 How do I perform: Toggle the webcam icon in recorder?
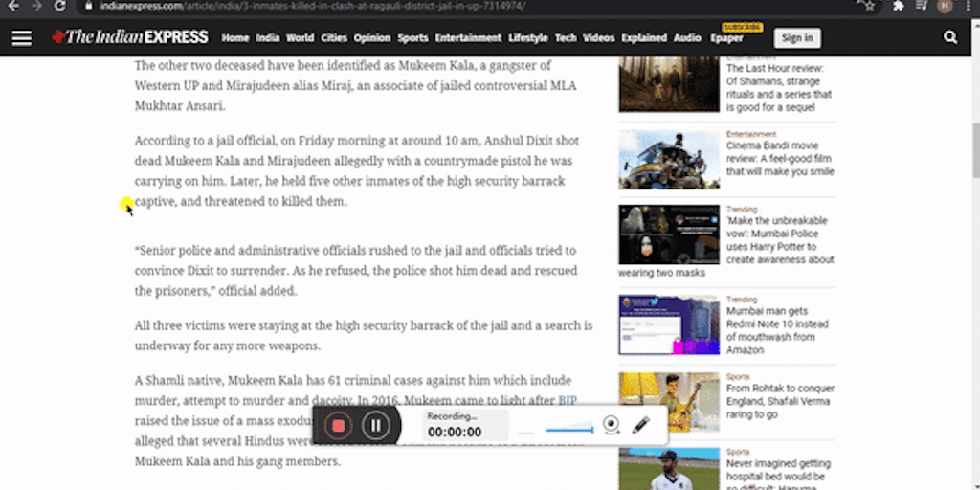tap(612, 426)
